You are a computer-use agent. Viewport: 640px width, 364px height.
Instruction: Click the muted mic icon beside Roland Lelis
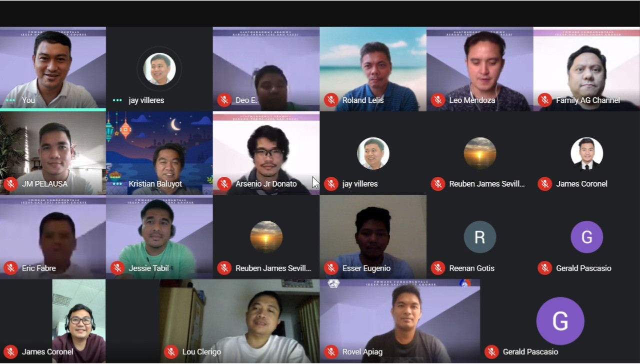pyautogui.click(x=330, y=100)
